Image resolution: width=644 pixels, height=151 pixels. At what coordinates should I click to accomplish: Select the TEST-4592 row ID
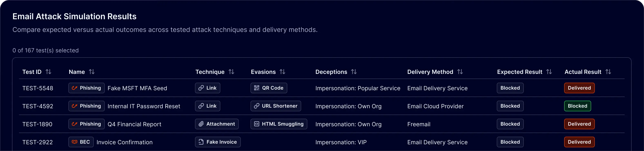[38, 106]
